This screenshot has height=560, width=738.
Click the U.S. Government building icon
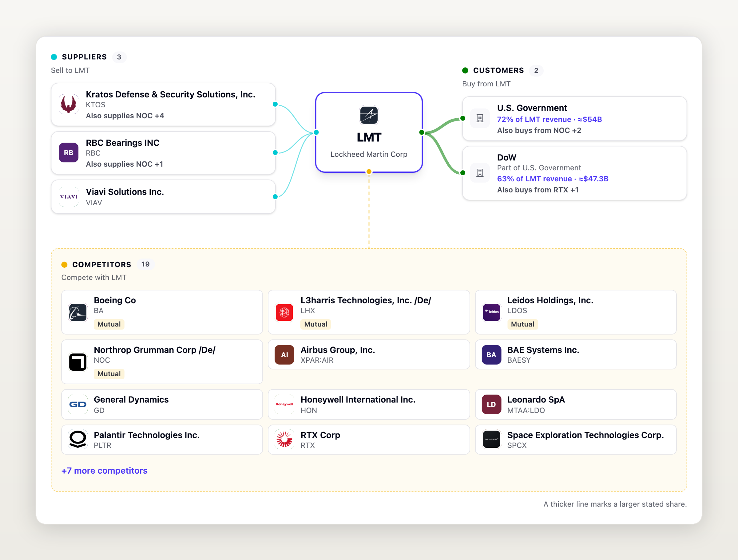(480, 118)
